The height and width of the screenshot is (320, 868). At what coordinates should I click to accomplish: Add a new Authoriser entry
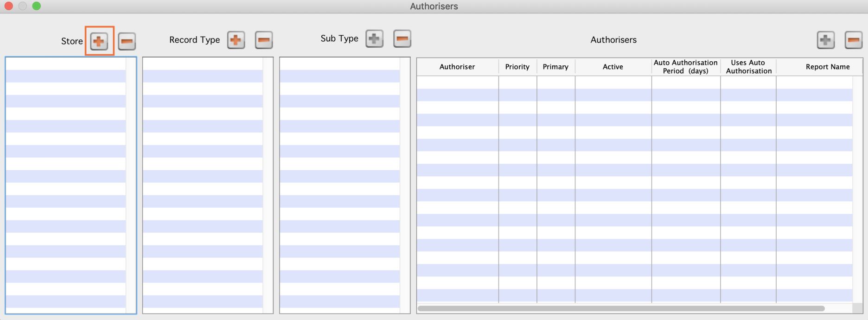[825, 40]
